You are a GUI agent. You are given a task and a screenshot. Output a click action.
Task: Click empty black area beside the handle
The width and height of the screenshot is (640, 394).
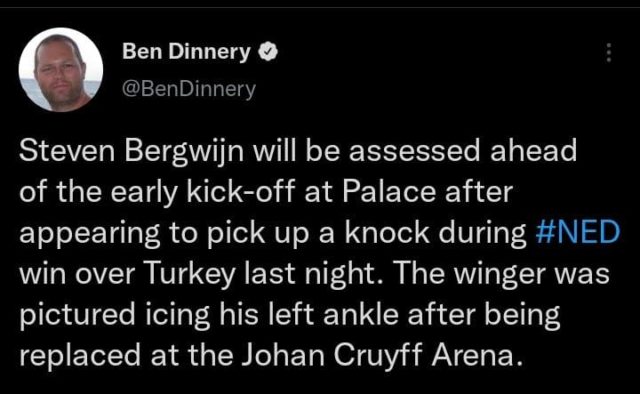point(408,89)
